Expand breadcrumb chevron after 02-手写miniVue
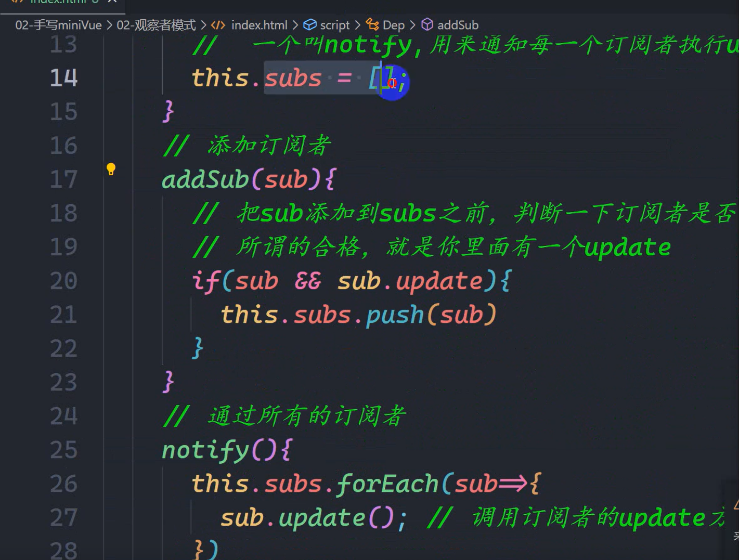Screen dimensions: 739x560 109,25
